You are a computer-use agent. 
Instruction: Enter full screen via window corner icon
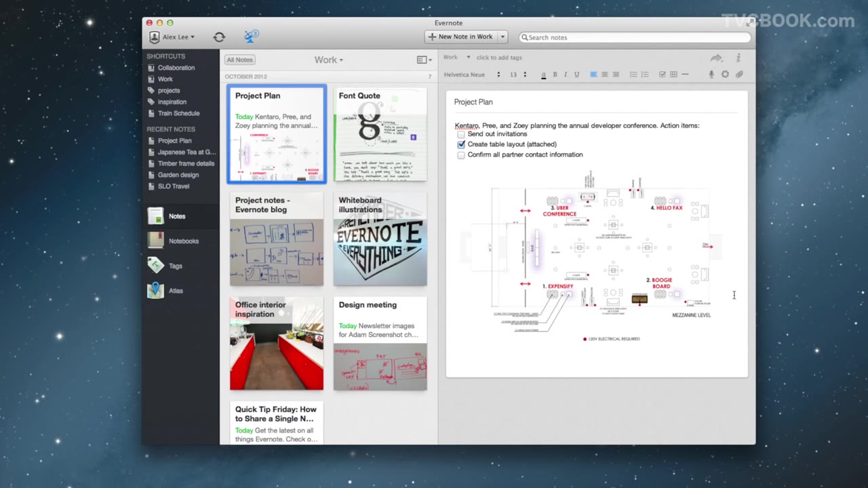click(749, 23)
